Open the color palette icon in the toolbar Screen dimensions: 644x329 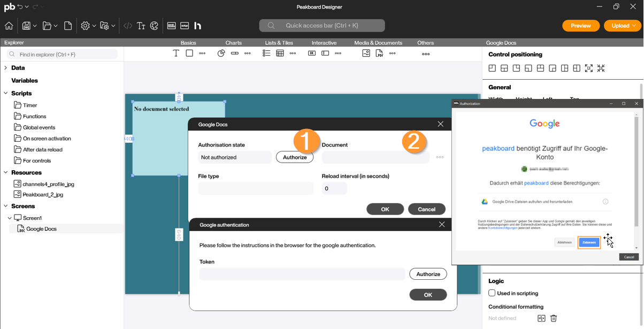click(x=154, y=26)
